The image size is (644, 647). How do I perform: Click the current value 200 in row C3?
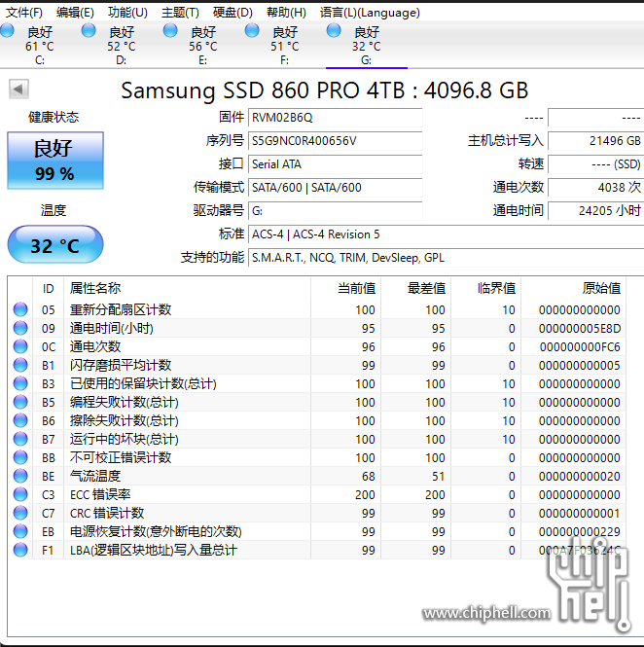(x=365, y=495)
